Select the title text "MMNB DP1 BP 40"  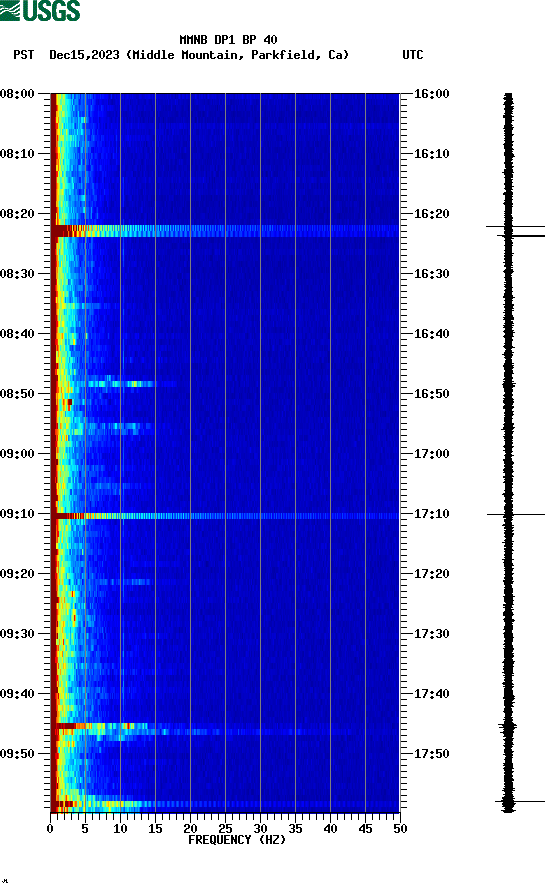pos(228,40)
